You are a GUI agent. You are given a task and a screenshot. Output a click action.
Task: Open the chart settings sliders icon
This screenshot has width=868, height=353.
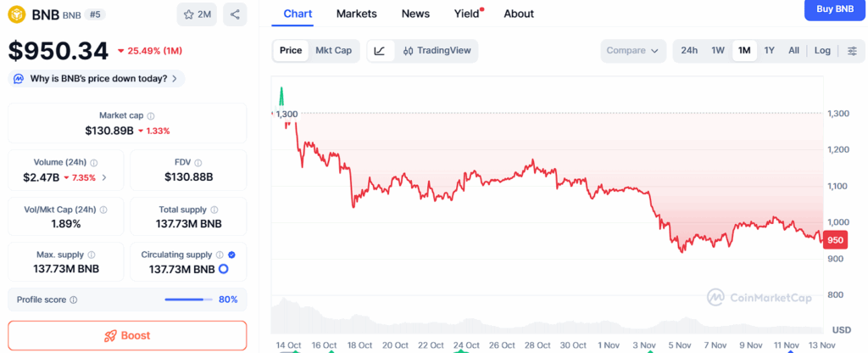851,51
